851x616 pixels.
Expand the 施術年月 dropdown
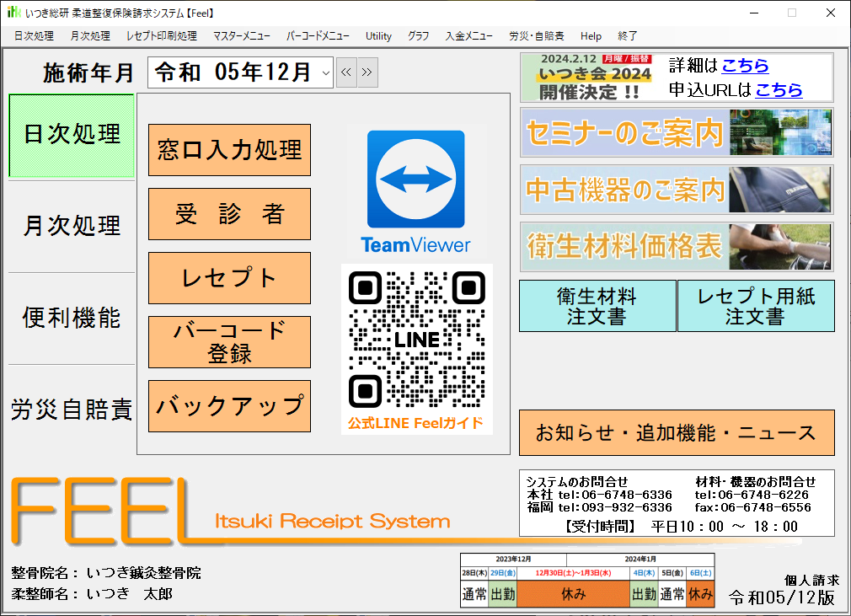(x=326, y=73)
